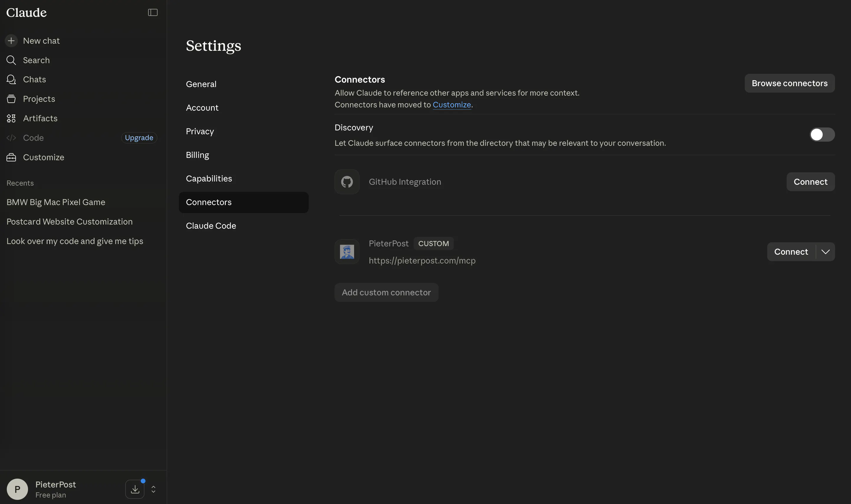Click the Discovery heading text
Screen dimensions: 851x504
354,127
